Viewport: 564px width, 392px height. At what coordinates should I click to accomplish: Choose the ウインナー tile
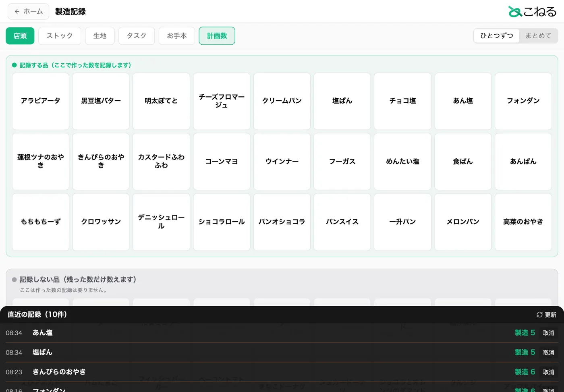tap(282, 162)
